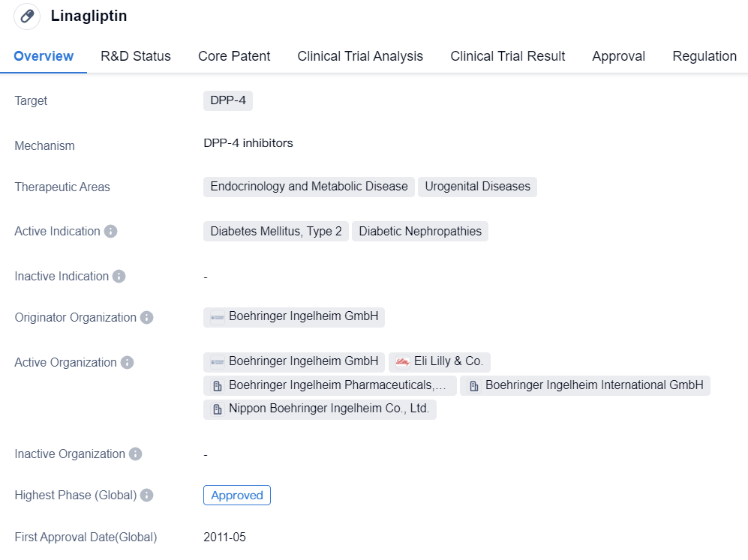
Task: Click info icon beside Inactive Indication
Action: 119,276
